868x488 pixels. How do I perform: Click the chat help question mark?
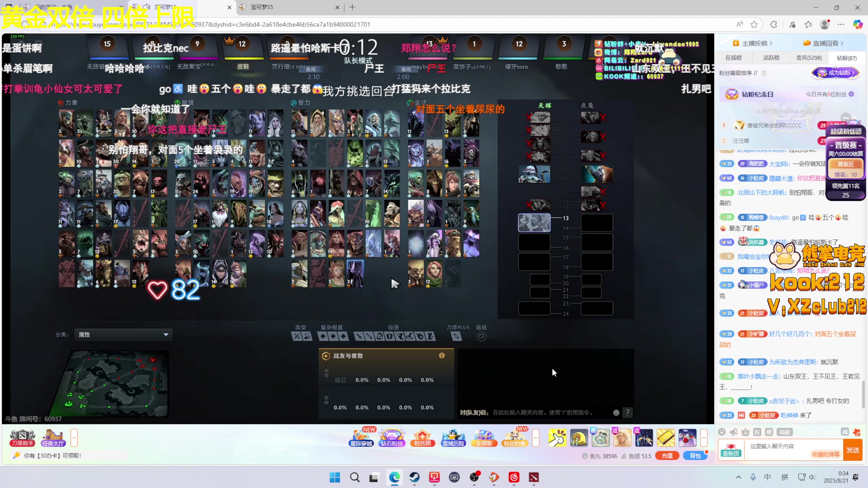[x=628, y=412]
